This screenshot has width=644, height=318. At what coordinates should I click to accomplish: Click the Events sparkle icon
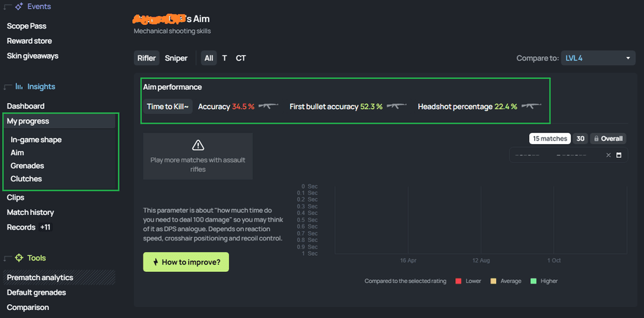click(x=19, y=6)
